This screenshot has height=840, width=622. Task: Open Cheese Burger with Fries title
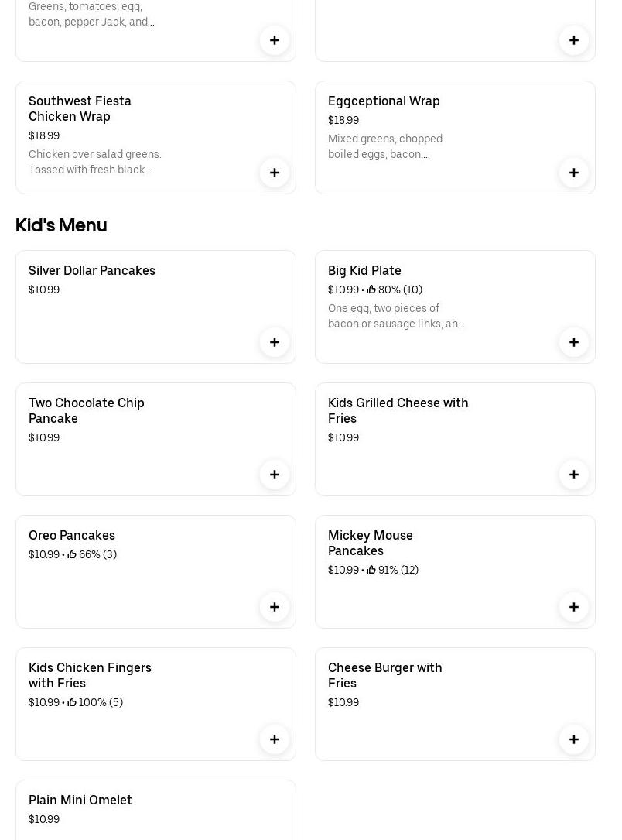[384, 675]
